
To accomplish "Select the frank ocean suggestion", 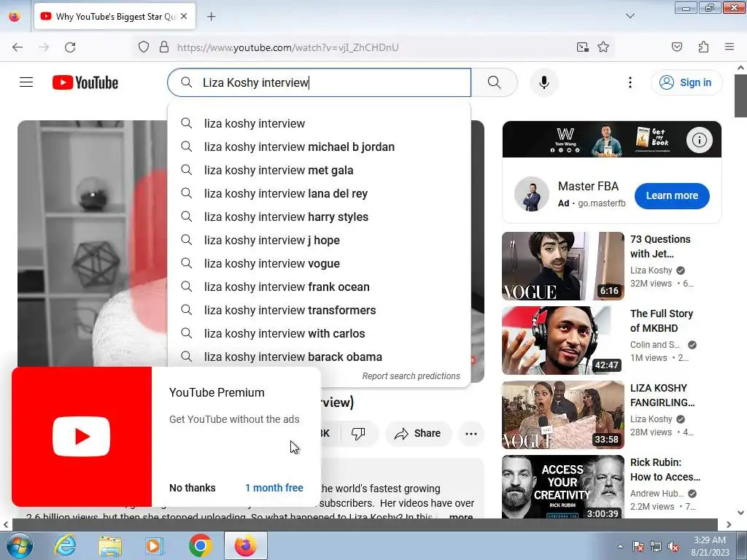I will point(320,287).
